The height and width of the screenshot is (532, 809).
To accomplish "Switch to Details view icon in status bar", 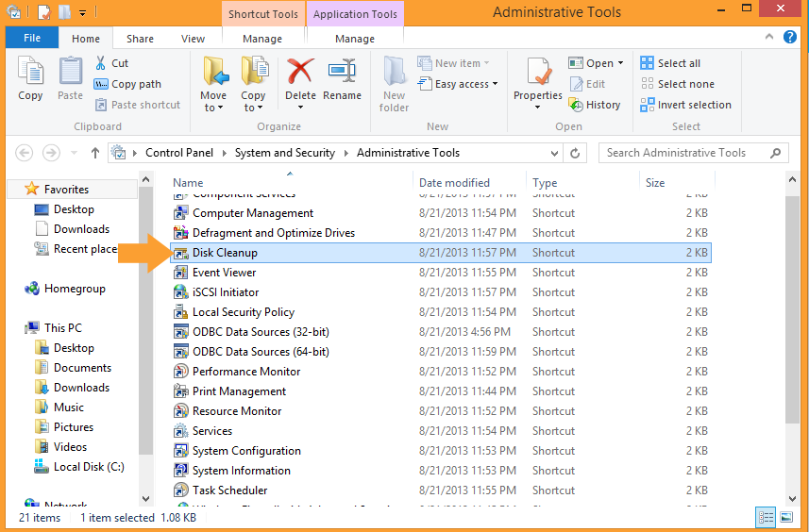I will click(766, 517).
